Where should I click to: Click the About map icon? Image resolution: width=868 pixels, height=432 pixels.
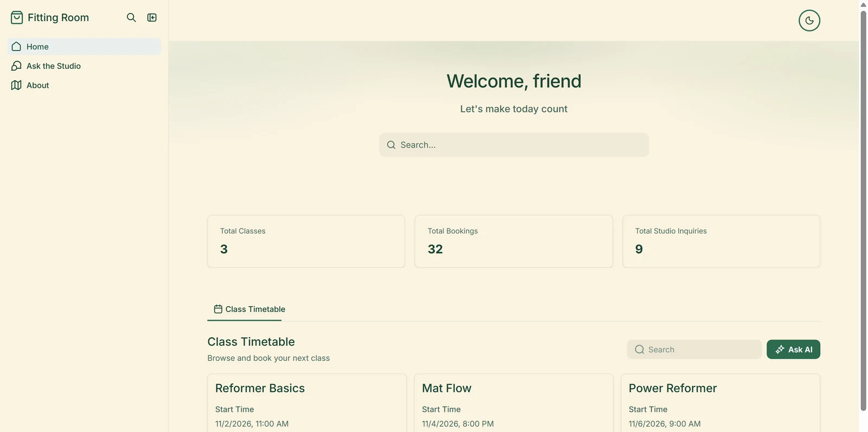[16, 85]
